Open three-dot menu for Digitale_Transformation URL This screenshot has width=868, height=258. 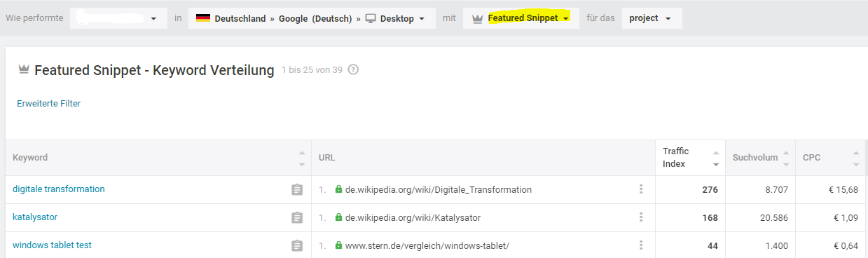[640, 189]
